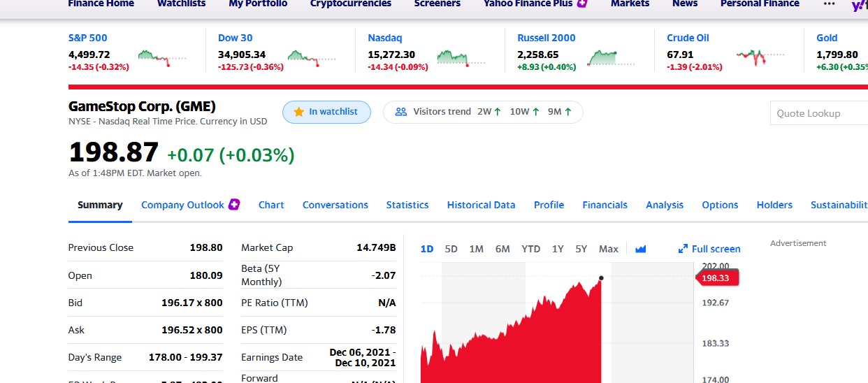Open the Gold quote link
This screenshot has width=868, height=383.
point(827,38)
